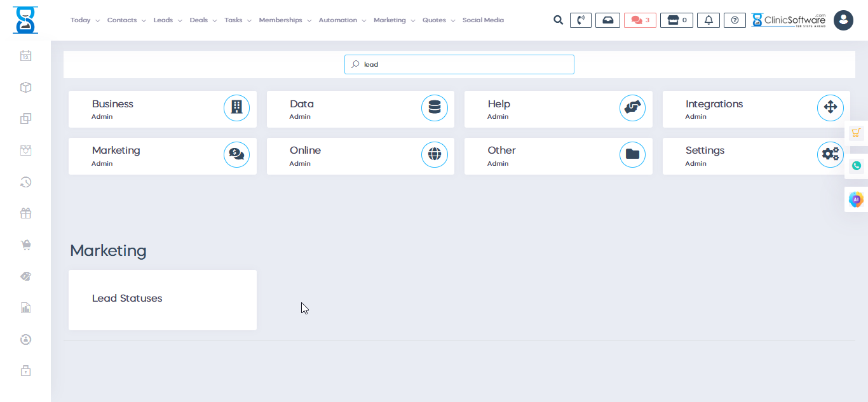Viewport: 868px width, 402px height.
Task: Click the magnifier search icon in header
Action: pos(558,20)
